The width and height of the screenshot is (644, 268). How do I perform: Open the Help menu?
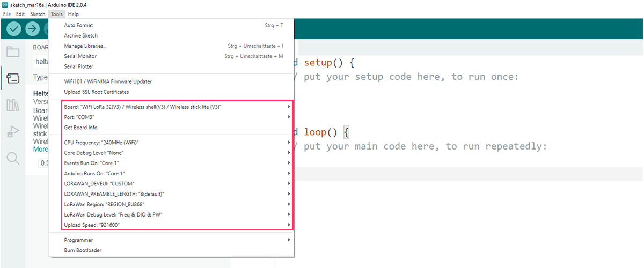pyautogui.click(x=74, y=14)
